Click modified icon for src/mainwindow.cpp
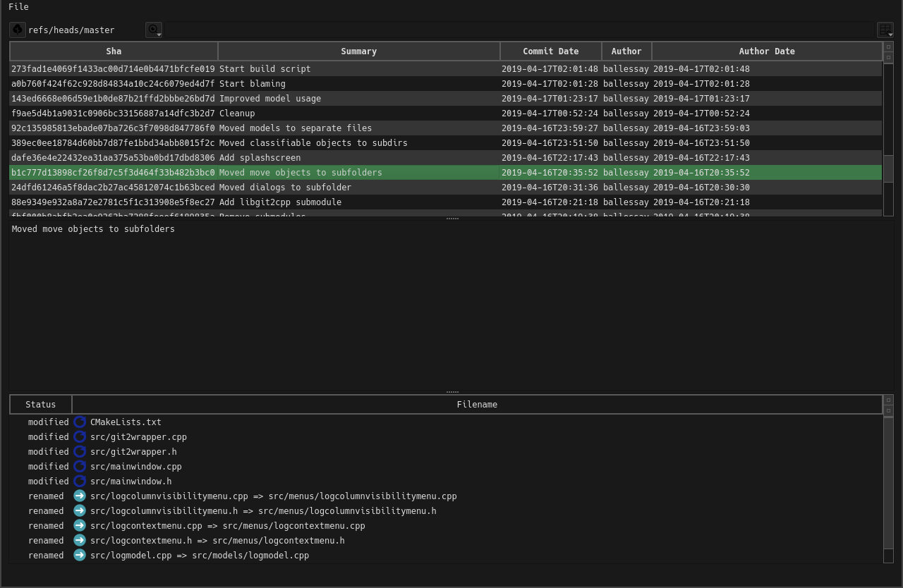903x588 pixels. [80, 467]
